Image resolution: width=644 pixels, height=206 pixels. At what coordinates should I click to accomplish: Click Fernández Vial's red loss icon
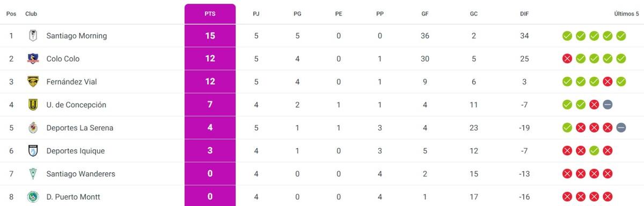coord(608,82)
